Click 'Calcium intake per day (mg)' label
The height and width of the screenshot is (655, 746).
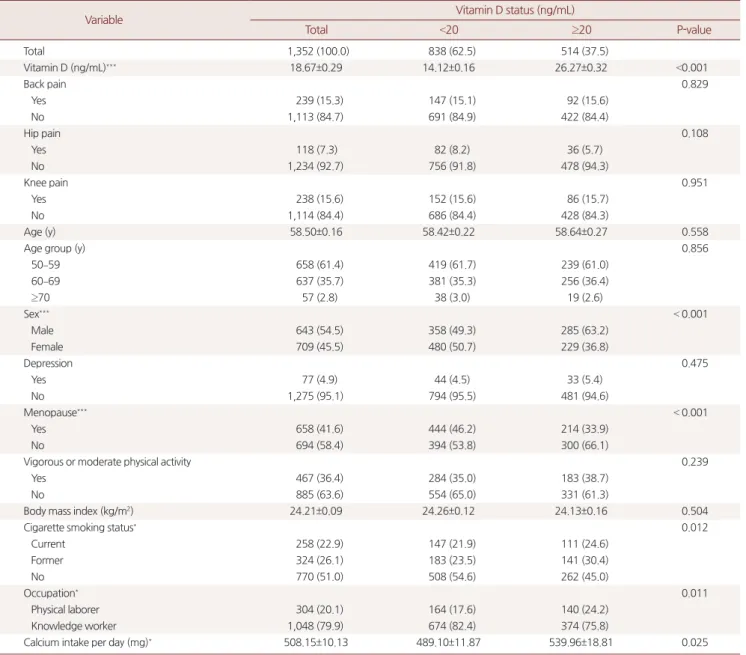tap(87, 642)
